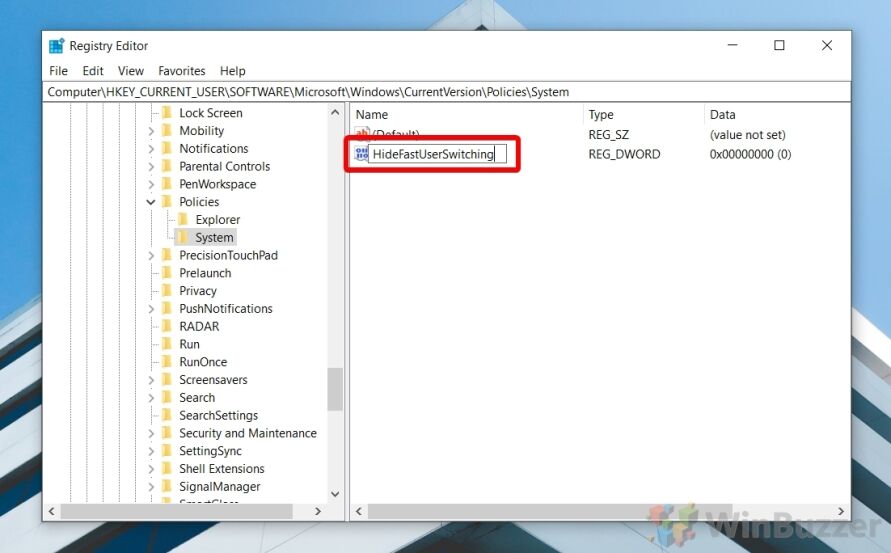This screenshot has height=553, width=891.
Task: Click the values pane horizontal scrollbar thumb
Action: point(550,512)
